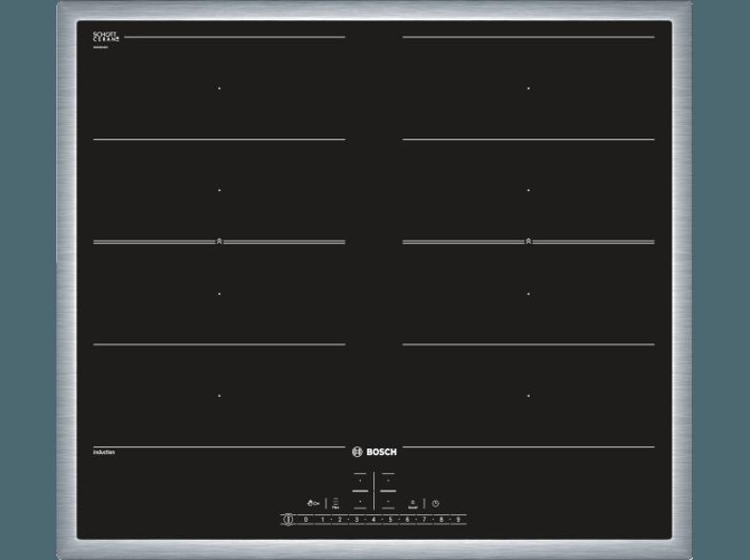Tap the main power on/off symbol
750x560 pixels.
coord(288,519)
